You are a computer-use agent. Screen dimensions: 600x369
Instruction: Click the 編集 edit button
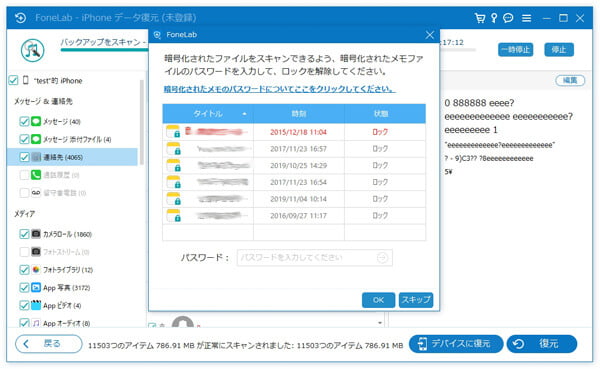570,80
